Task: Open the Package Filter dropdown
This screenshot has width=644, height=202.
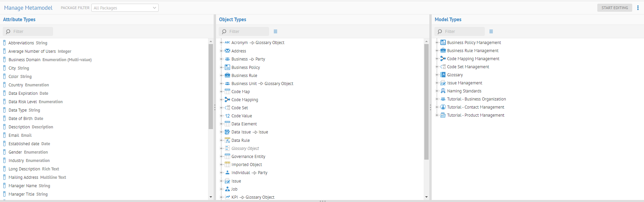Action: [125, 8]
